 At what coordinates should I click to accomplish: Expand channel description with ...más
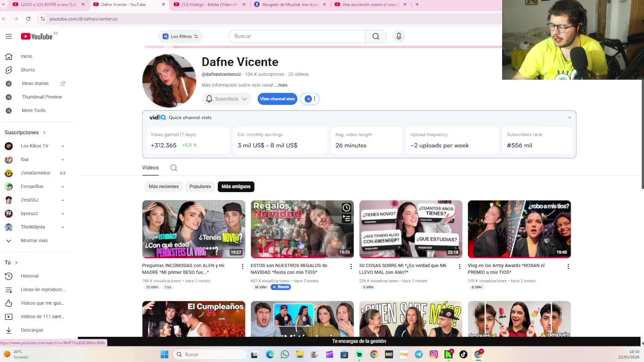(x=281, y=85)
